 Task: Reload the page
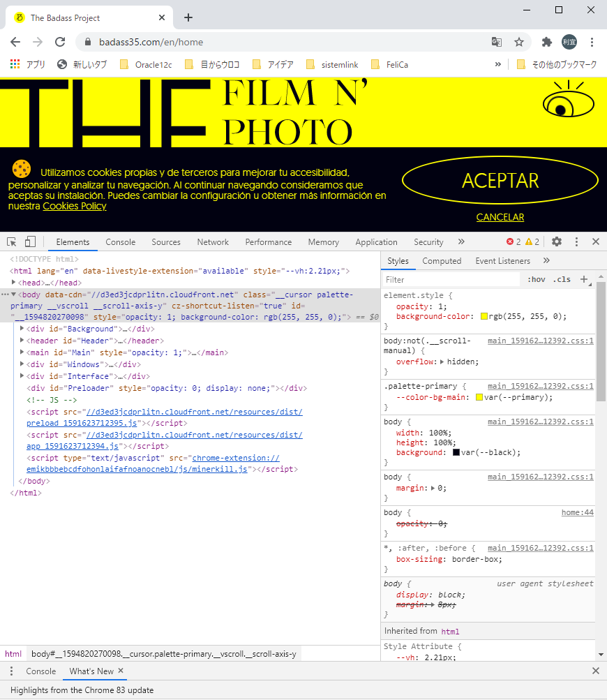pos(60,42)
